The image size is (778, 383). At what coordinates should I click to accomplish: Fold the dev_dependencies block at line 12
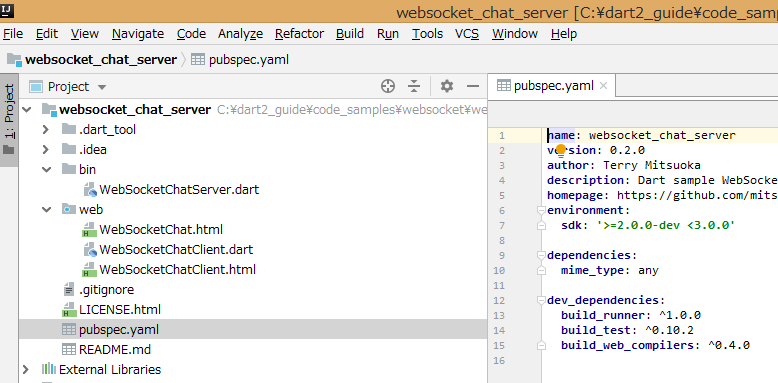coord(541,300)
